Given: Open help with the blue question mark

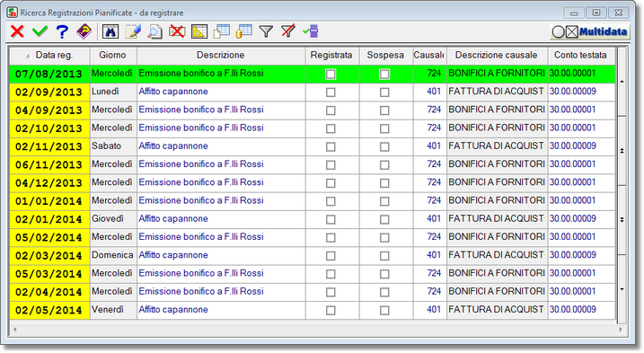Looking at the screenshot, I should point(63,31).
